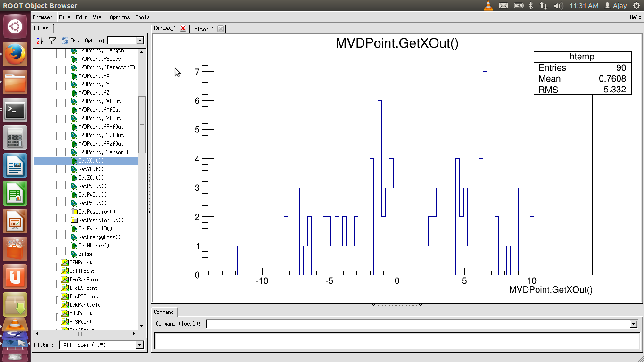Open the Draw Option combo box dropdown
The image size is (644, 362).
pos(140,41)
